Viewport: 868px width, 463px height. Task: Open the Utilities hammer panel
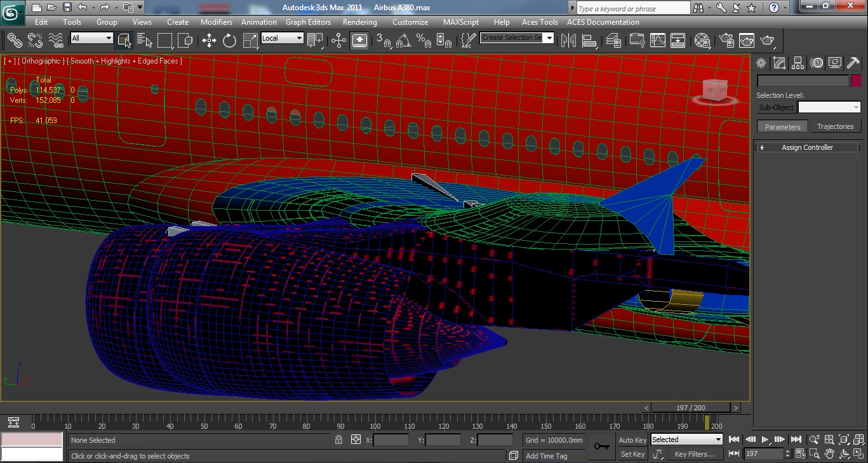pyautogui.click(x=853, y=63)
